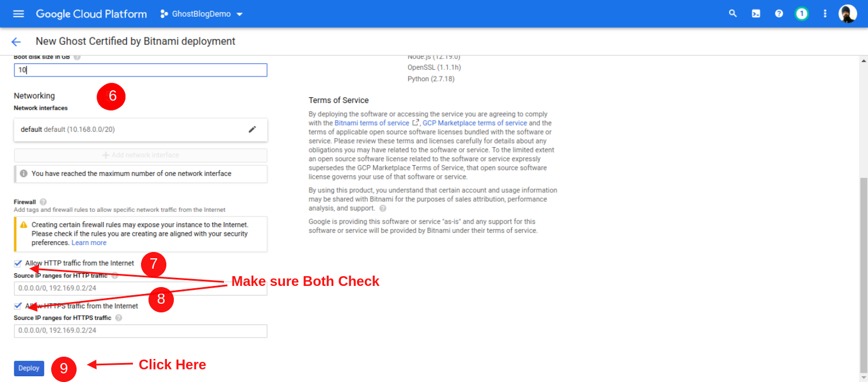Click the Boot disk size input field
Screen dimensions: 868x382
point(140,70)
